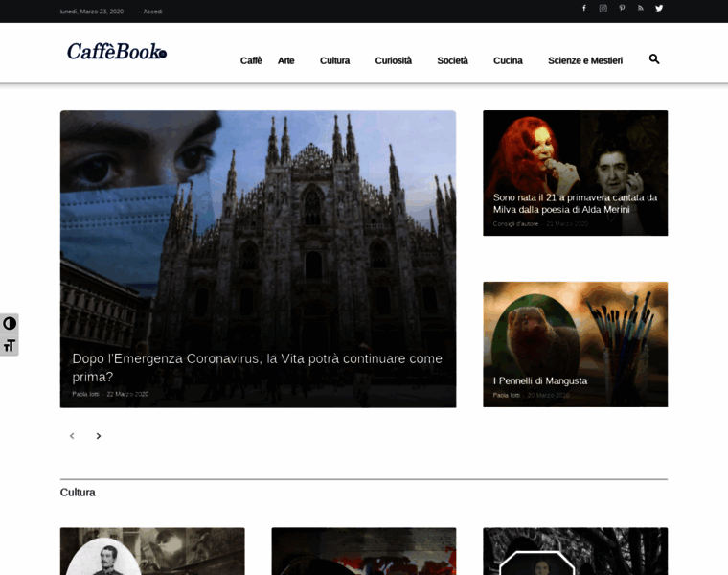Click Paola Iotti under Pennelli di Mangusta

pyautogui.click(x=506, y=395)
